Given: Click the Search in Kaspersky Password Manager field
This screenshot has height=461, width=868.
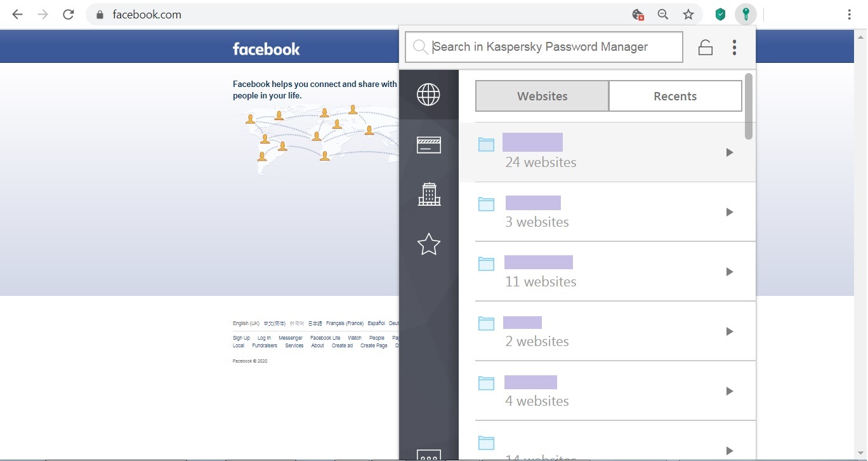Looking at the screenshot, I should point(544,47).
